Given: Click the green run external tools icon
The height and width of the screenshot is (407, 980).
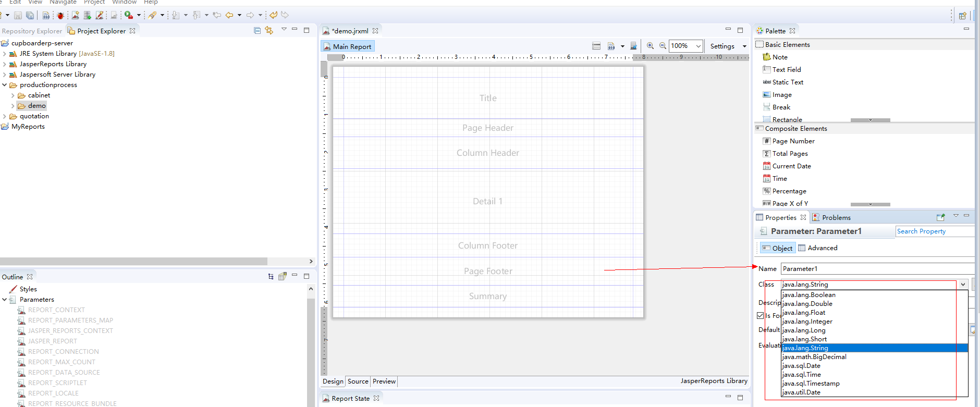Looking at the screenshot, I should pos(128,15).
